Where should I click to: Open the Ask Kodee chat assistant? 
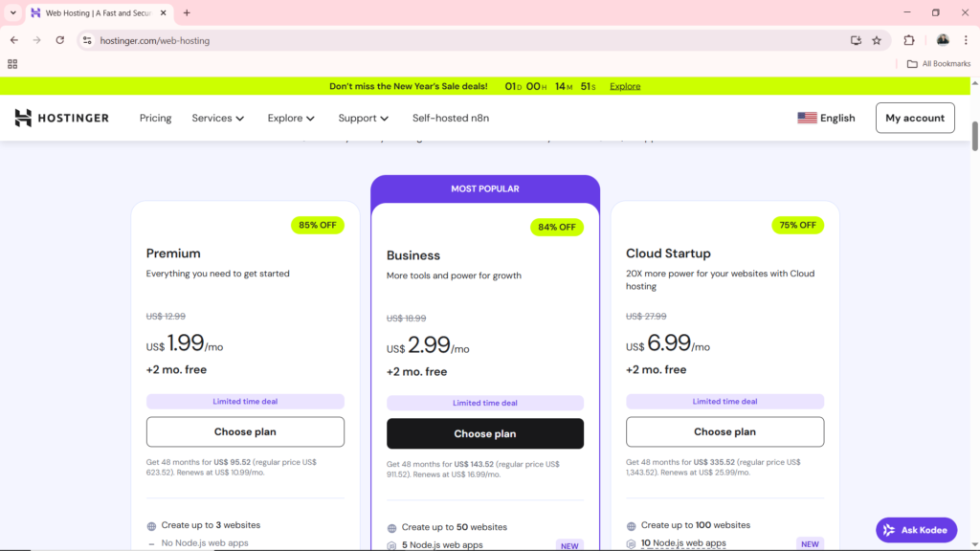click(x=915, y=529)
